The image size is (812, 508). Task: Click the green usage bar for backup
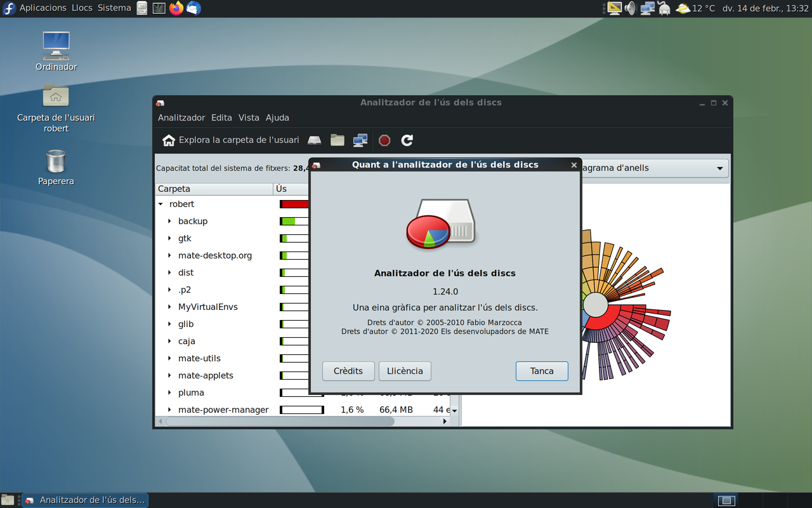pyautogui.click(x=294, y=222)
